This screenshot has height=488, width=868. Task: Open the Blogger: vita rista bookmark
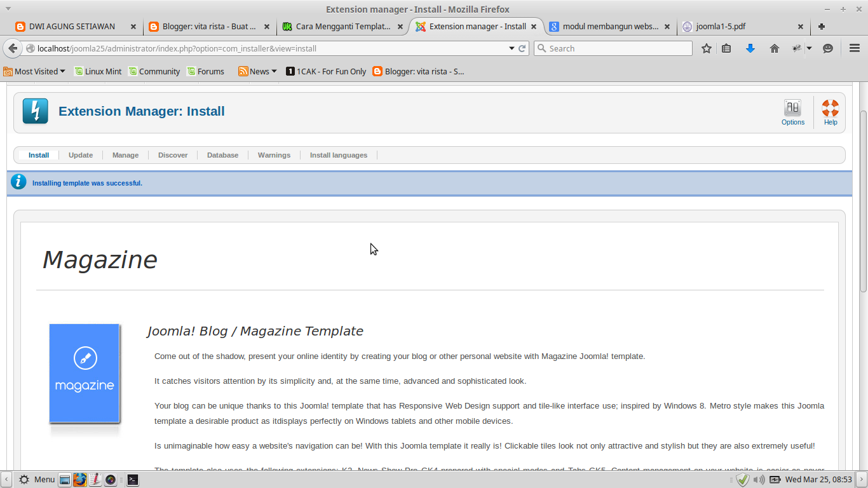tap(419, 71)
